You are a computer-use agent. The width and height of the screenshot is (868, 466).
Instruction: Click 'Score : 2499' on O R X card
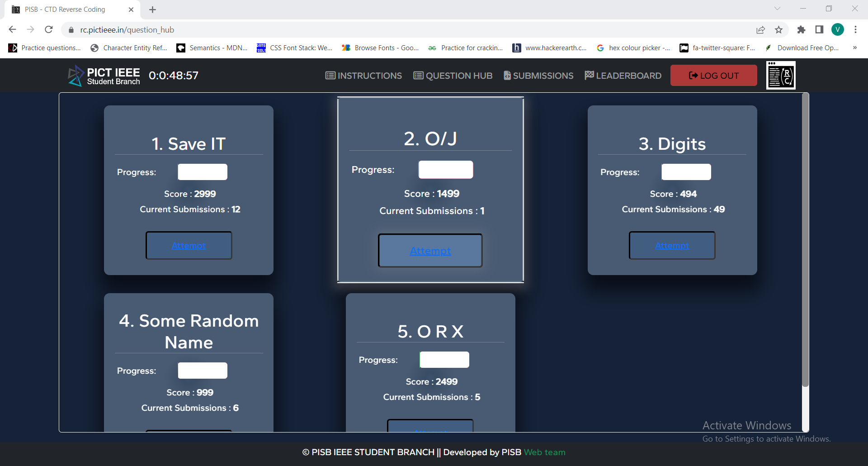(x=432, y=382)
